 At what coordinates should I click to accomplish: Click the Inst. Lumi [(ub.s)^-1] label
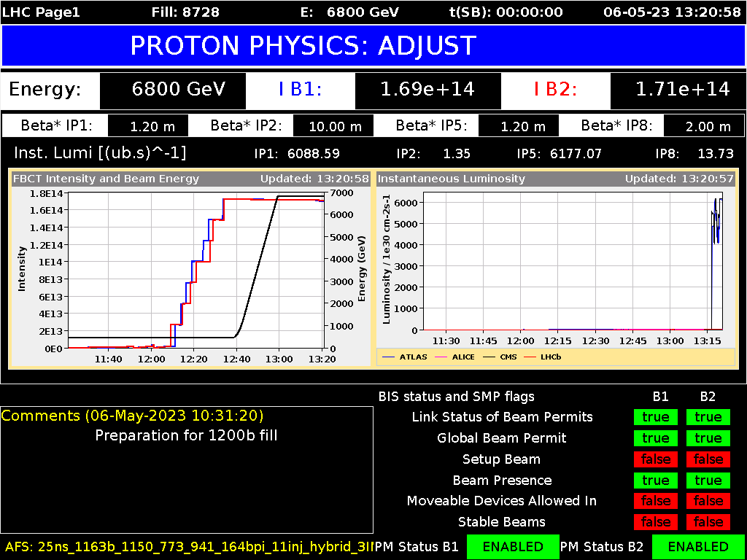tap(100, 153)
